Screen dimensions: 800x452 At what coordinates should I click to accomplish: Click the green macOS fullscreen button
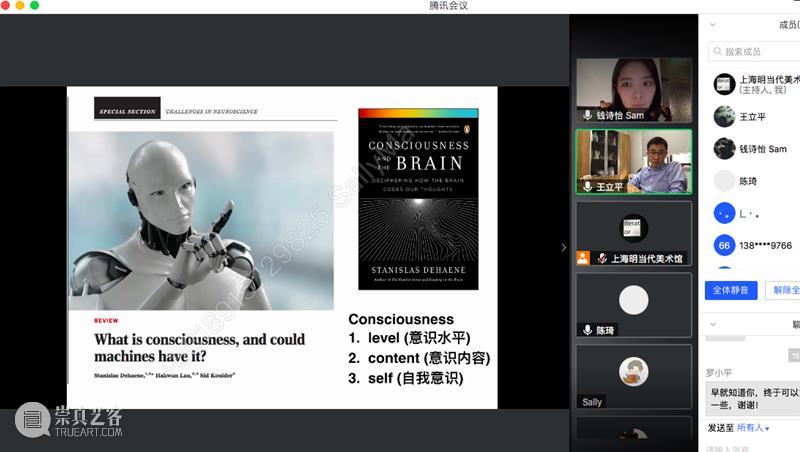[x=35, y=5]
